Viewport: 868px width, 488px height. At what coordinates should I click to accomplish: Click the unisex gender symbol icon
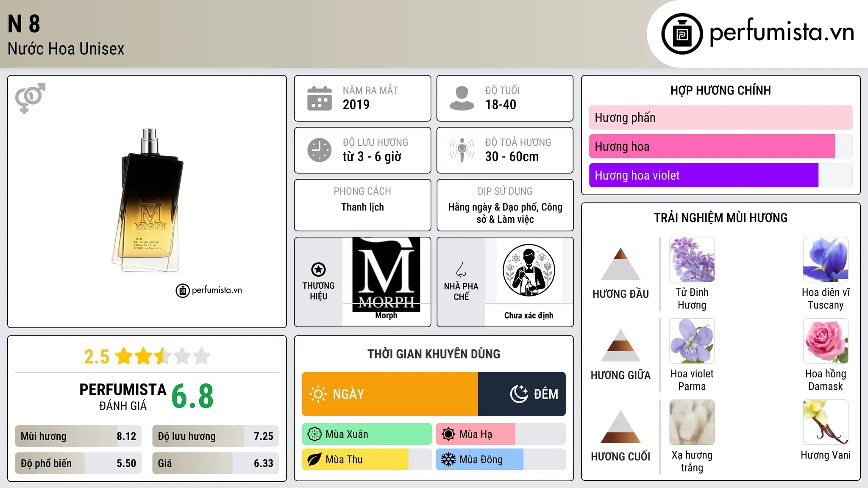(x=30, y=98)
